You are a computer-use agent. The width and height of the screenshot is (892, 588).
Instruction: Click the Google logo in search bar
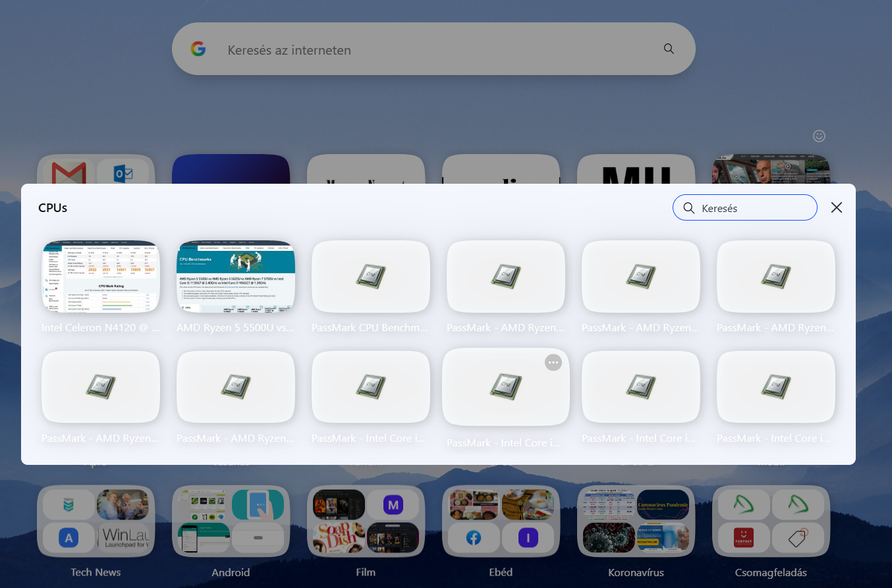[x=198, y=49]
